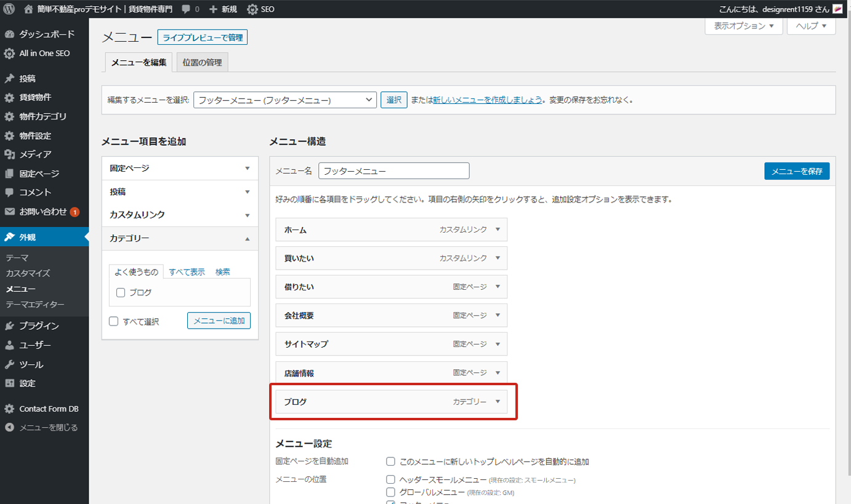Open Users section in sidebar
Image resolution: width=851 pixels, height=504 pixels.
coord(9,345)
